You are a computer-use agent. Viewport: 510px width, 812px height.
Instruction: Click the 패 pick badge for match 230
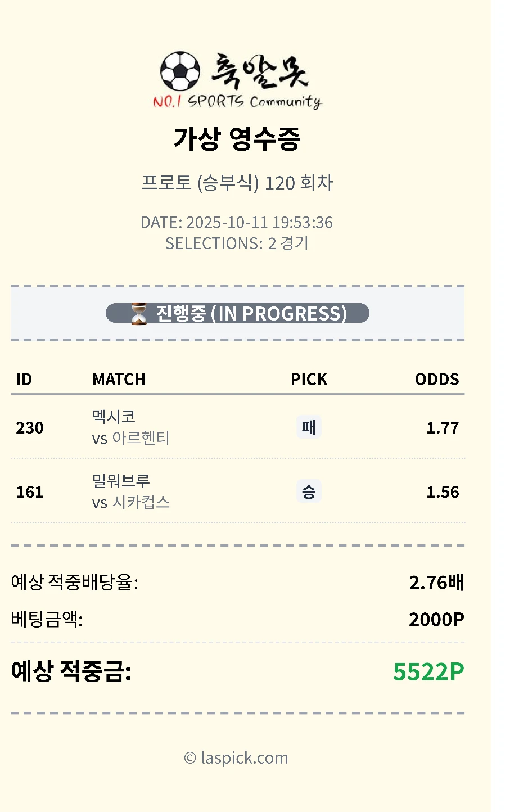tap(309, 427)
